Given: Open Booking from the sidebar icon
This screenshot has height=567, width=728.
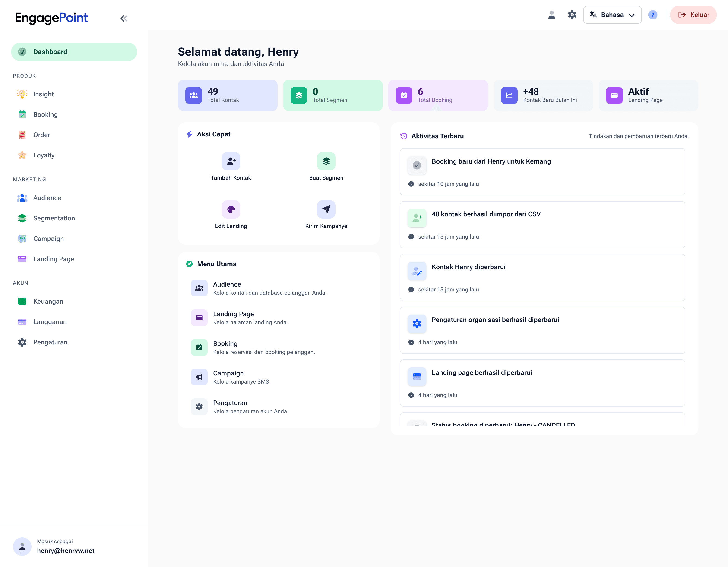Looking at the screenshot, I should (22, 114).
